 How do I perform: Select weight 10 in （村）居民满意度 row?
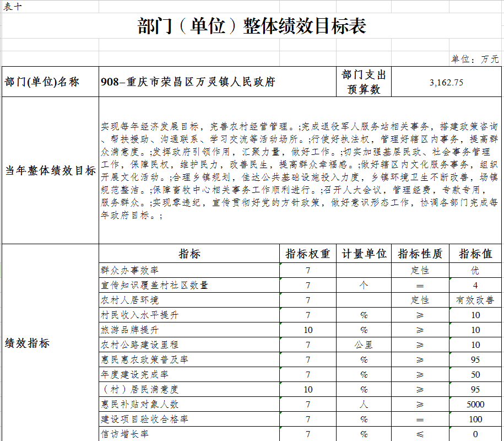pyautogui.click(x=308, y=390)
